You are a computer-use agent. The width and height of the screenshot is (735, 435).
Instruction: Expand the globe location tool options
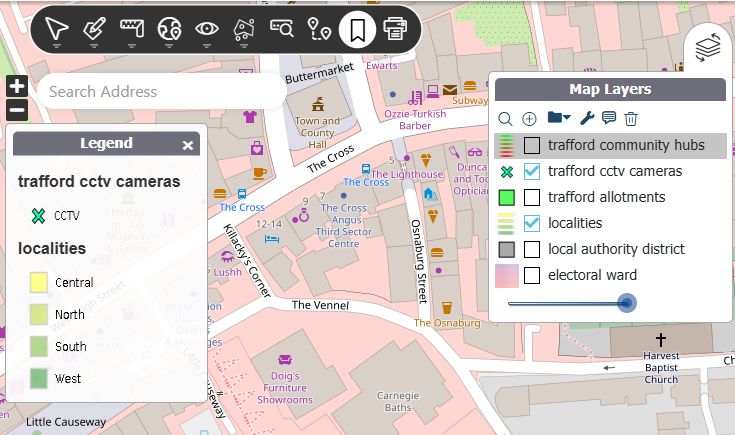click(170, 29)
